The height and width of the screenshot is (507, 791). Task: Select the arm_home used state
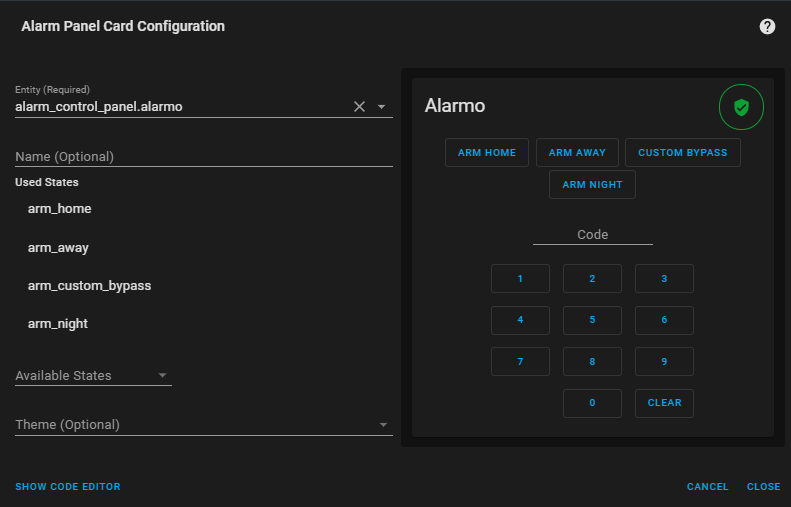tap(60, 209)
